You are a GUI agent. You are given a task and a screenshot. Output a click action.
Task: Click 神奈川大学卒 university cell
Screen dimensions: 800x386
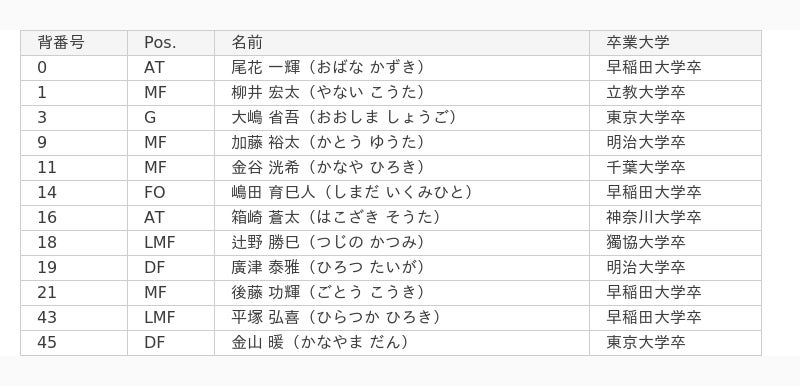(x=676, y=218)
